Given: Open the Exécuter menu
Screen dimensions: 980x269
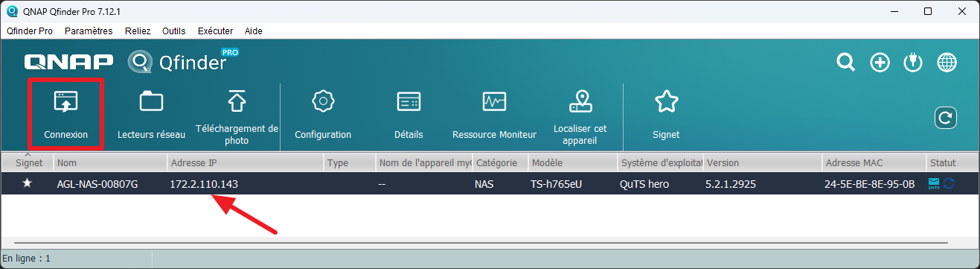Looking at the screenshot, I should 216,31.
